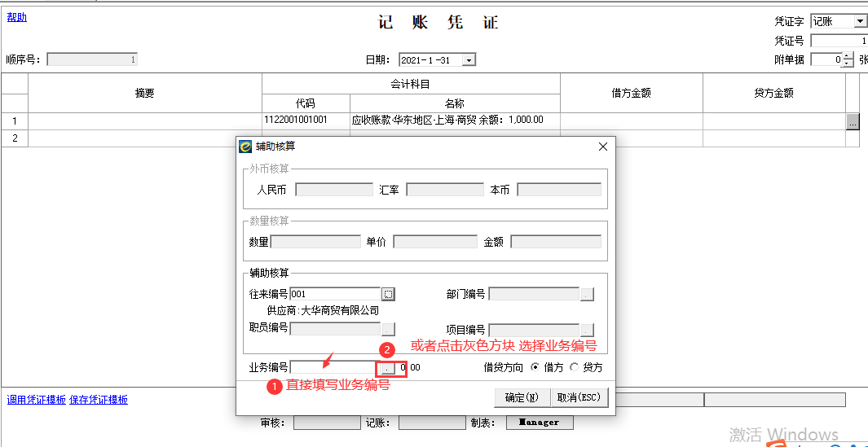Select the 借方 radio button
Viewport: 868px width, 447px height.
[x=535, y=366]
